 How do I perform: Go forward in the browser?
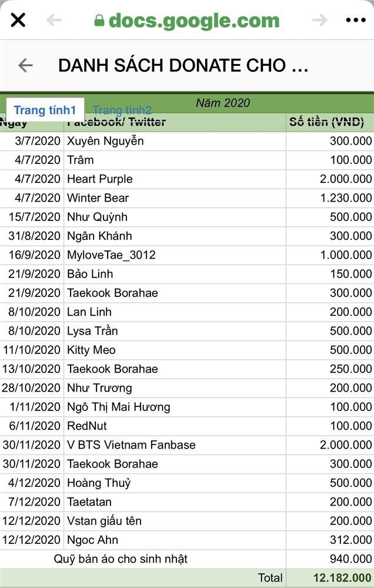(319, 21)
